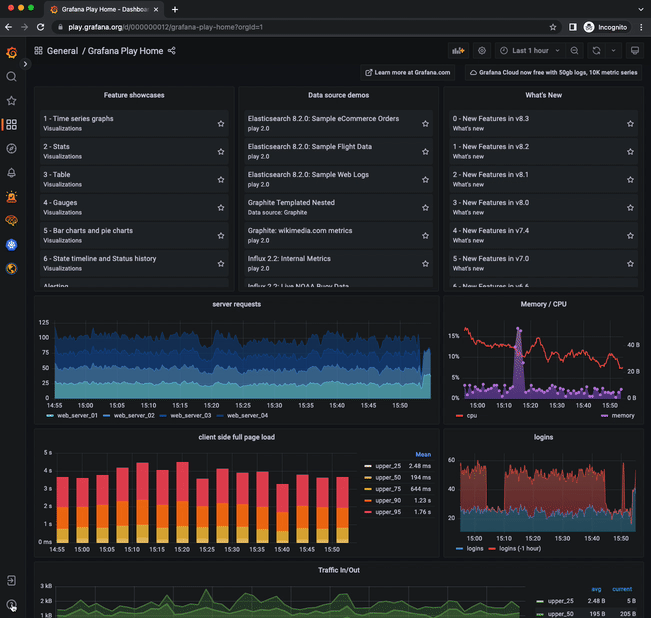Click the Add panel icon
Image resolution: width=651 pixels, height=618 pixels.
pos(458,51)
